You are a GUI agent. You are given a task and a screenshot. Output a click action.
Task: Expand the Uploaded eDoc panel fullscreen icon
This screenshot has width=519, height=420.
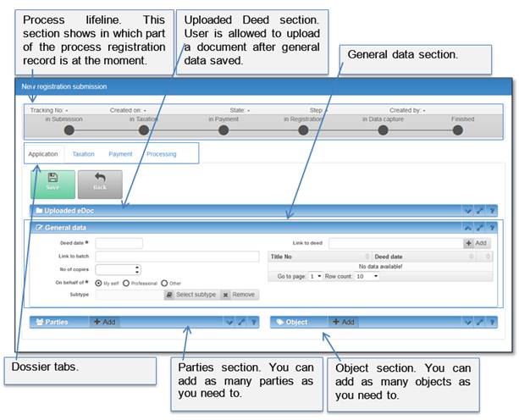coord(479,209)
